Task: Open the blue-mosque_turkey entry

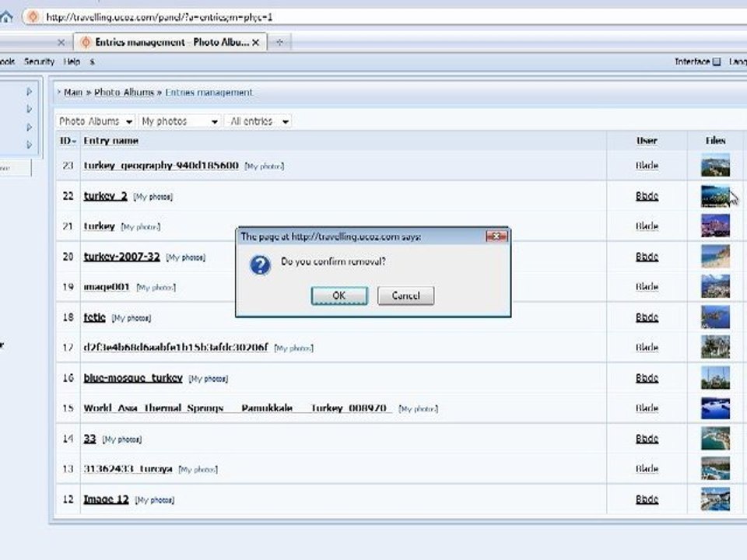Action: tap(133, 378)
